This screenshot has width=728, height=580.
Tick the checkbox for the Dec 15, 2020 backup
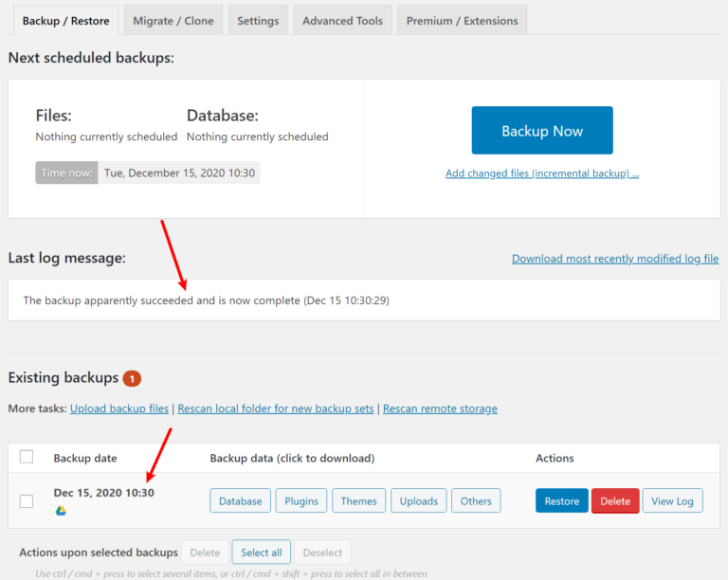27,501
